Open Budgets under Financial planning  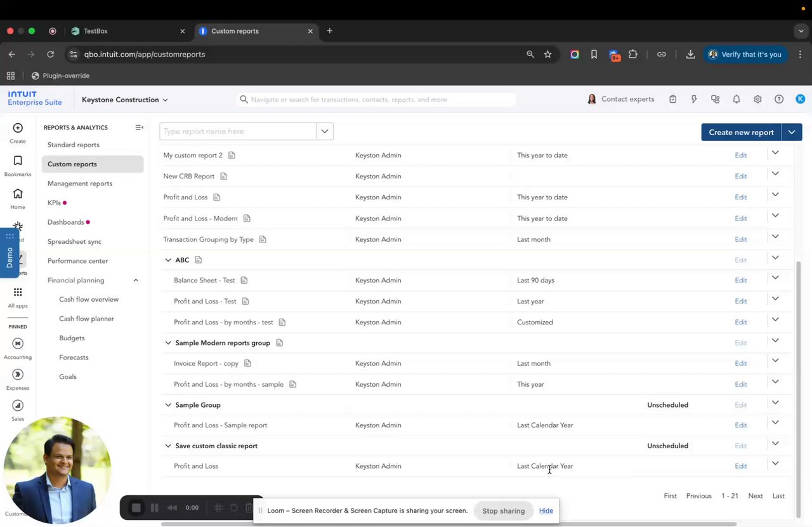(72, 338)
